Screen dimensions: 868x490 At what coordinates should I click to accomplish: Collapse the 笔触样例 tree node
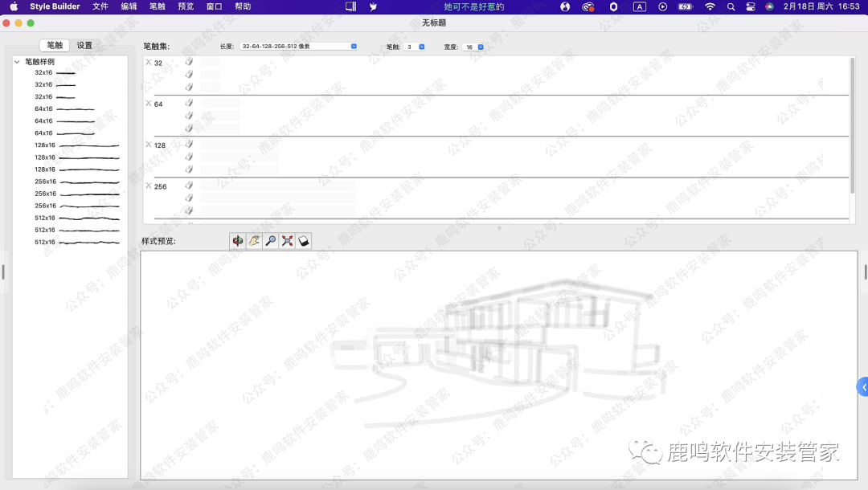coord(18,62)
